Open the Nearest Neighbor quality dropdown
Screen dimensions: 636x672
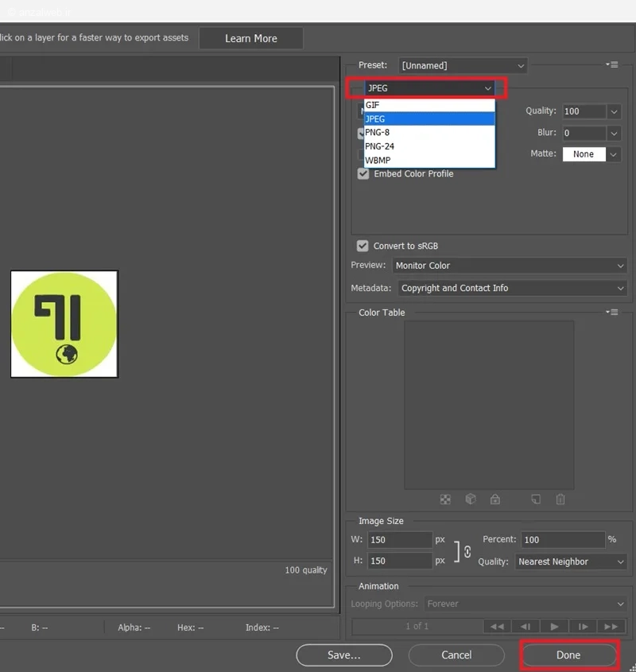571,561
